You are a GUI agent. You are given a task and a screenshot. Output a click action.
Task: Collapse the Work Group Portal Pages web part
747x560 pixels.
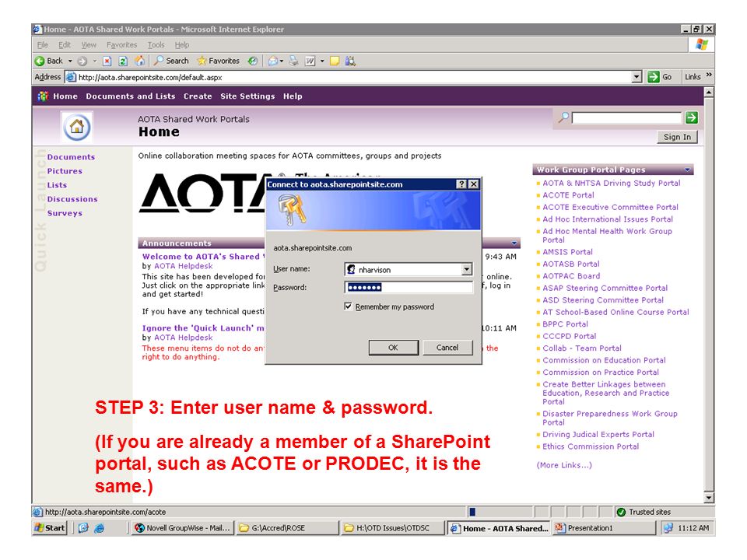pyautogui.click(x=687, y=170)
